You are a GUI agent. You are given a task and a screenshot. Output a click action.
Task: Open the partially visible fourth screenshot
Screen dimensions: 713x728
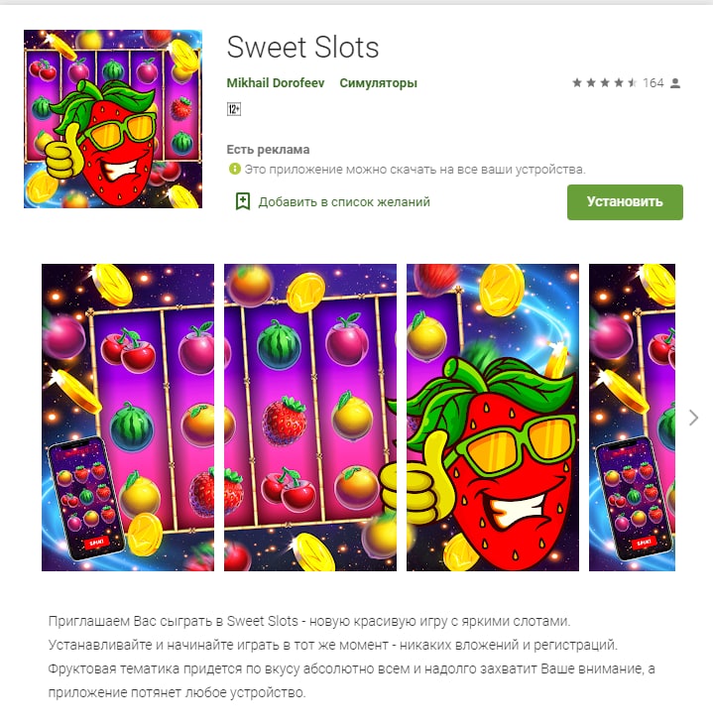[x=632, y=418]
